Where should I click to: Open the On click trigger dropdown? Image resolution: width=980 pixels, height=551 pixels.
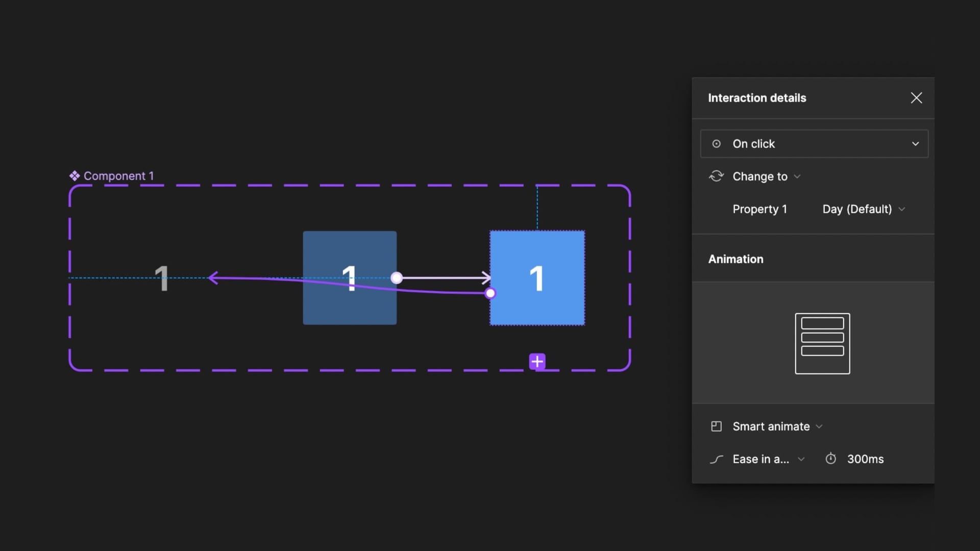(x=814, y=144)
